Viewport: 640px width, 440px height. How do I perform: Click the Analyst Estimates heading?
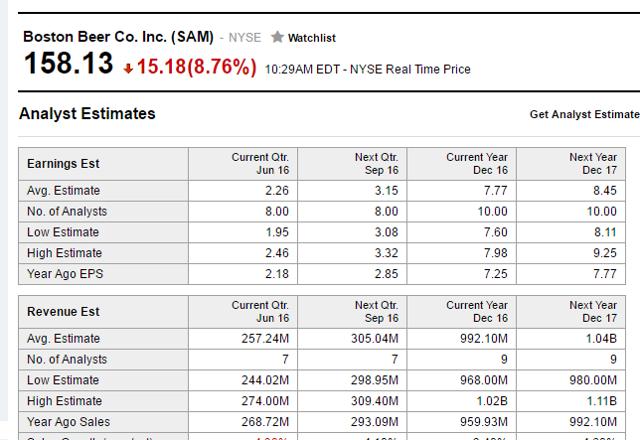(x=87, y=113)
